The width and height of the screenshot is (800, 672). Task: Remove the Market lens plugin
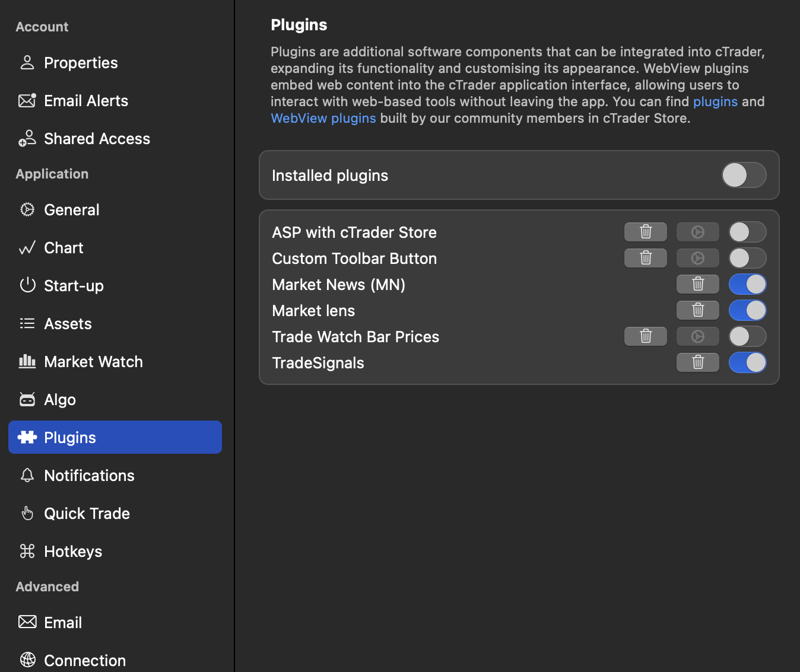pyautogui.click(x=697, y=310)
